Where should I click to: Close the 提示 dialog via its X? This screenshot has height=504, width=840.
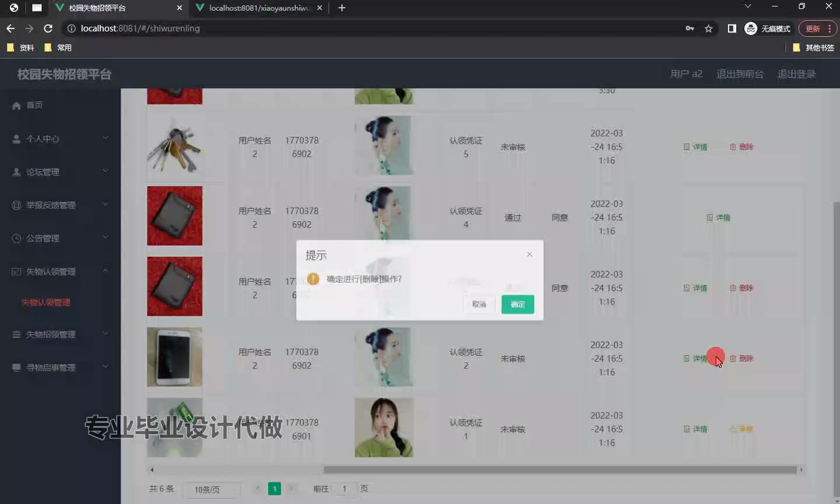529,254
